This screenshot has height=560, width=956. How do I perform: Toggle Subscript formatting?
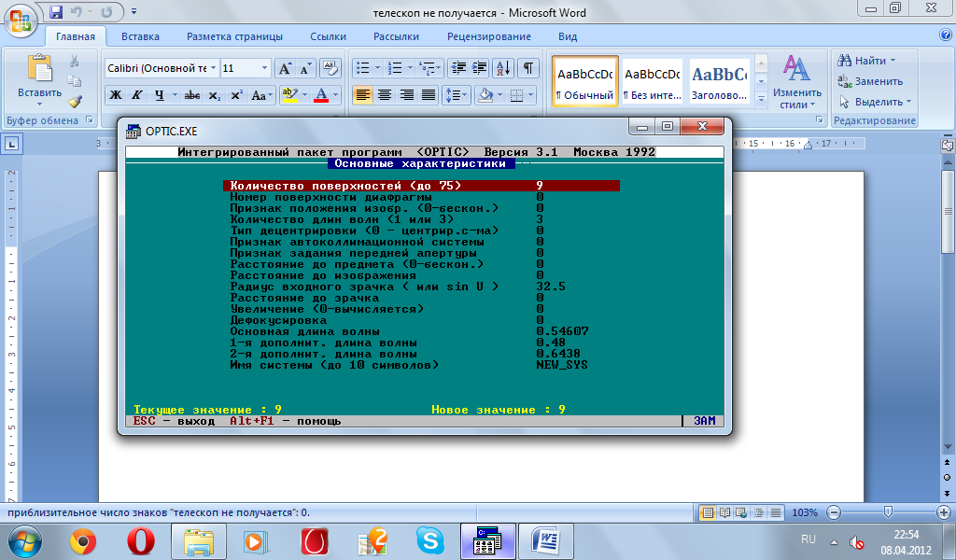(x=214, y=95)
